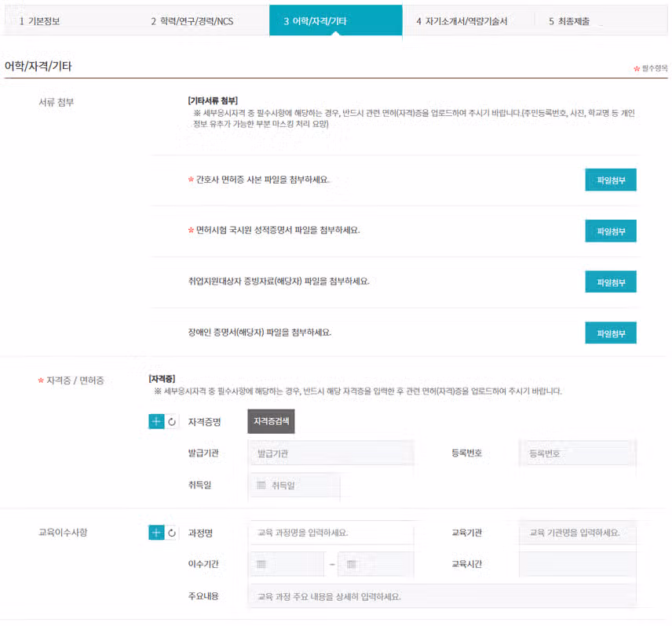Click the 서류 첨부 label
Viewport: 672px width, 626px height.
pyautogui.click(x=57, y=102)
